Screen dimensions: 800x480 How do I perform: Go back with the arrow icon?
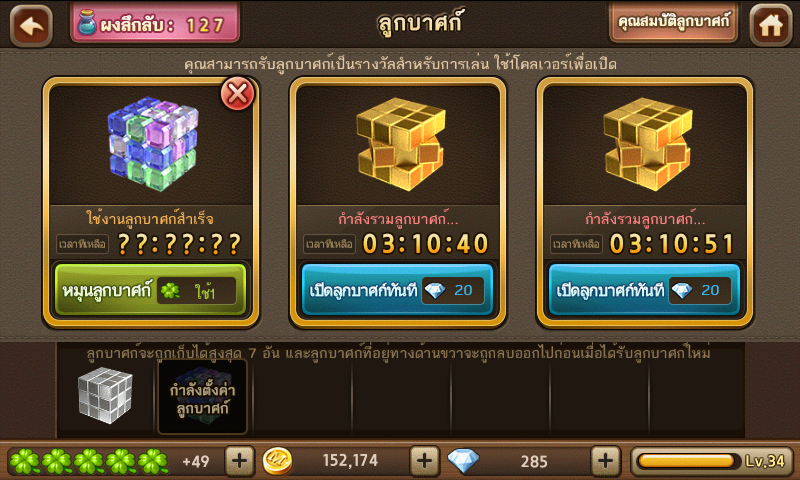tap(31, 26)
